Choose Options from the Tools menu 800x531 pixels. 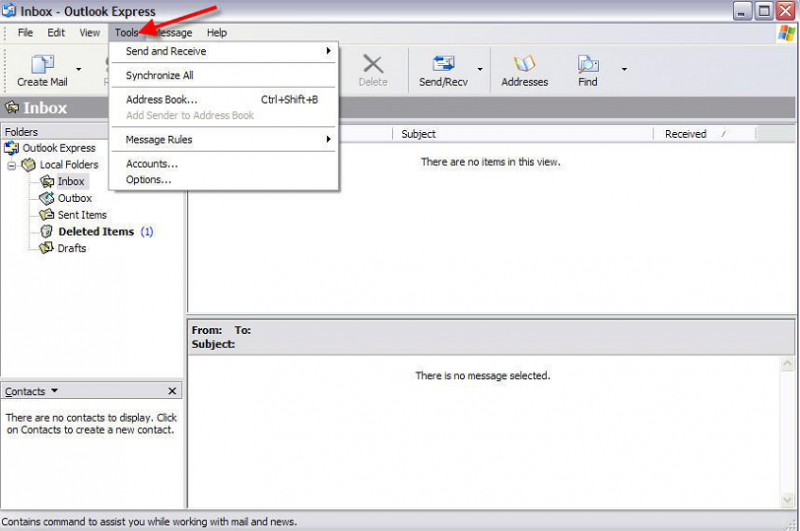coord(148,180)
